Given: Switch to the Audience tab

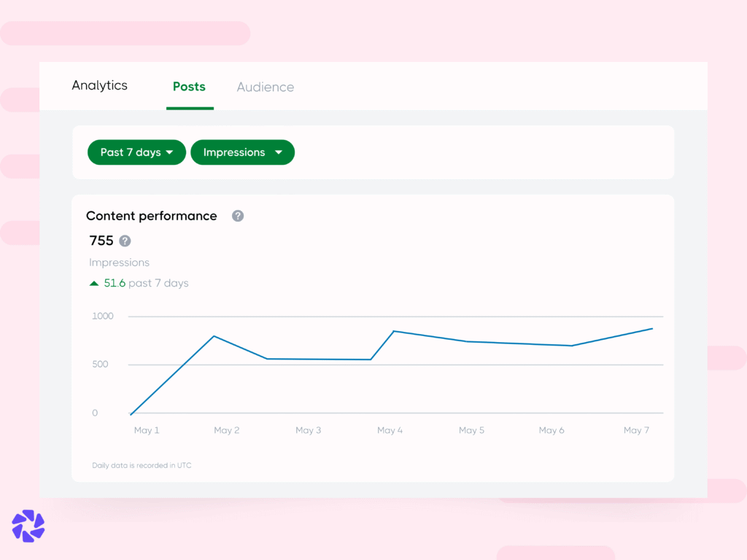Looking at the screenshot, I should pos(265,87).
